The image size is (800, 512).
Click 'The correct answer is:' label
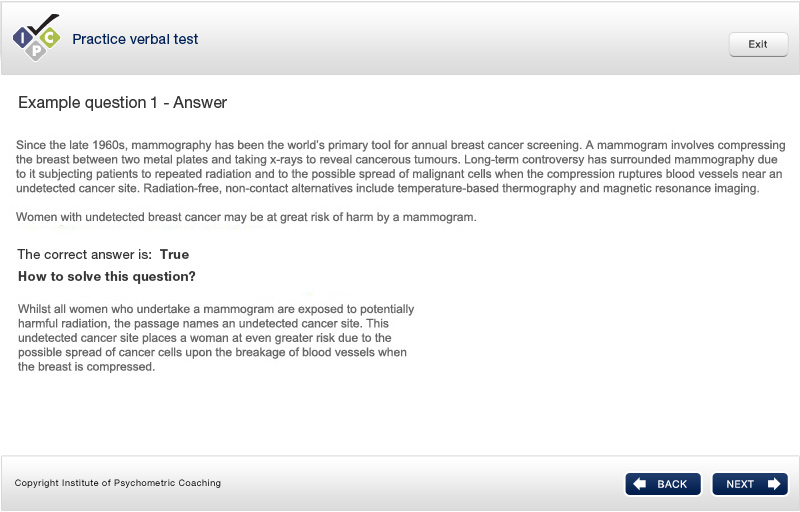pyautogui.click(x=85, y=255)
